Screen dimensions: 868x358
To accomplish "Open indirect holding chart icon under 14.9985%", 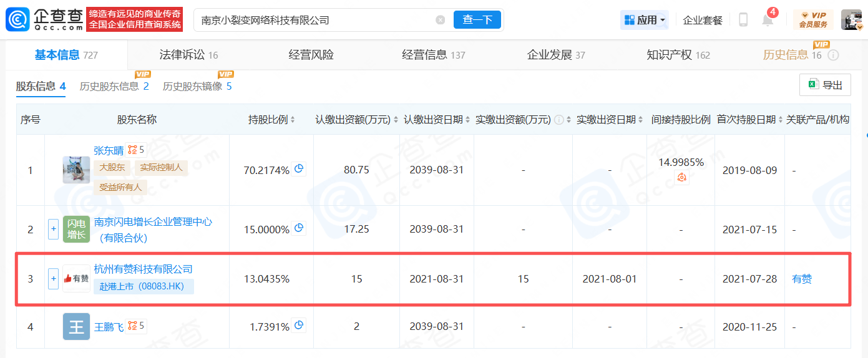I will pos(681,178).
